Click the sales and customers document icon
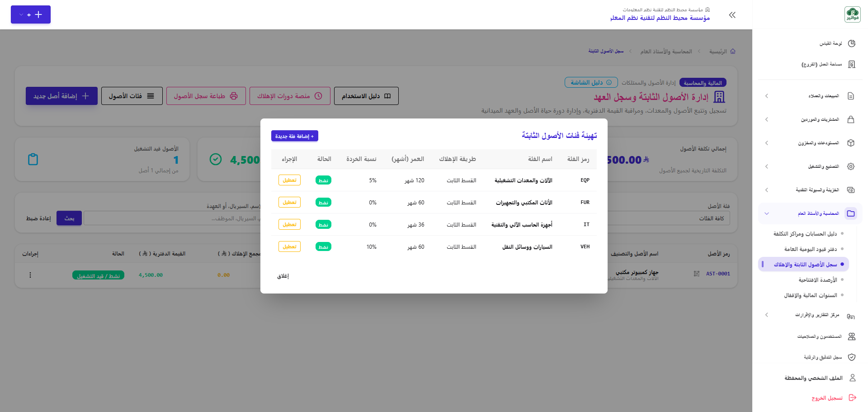This screenshot has height=412, width=868. [851, 96]
